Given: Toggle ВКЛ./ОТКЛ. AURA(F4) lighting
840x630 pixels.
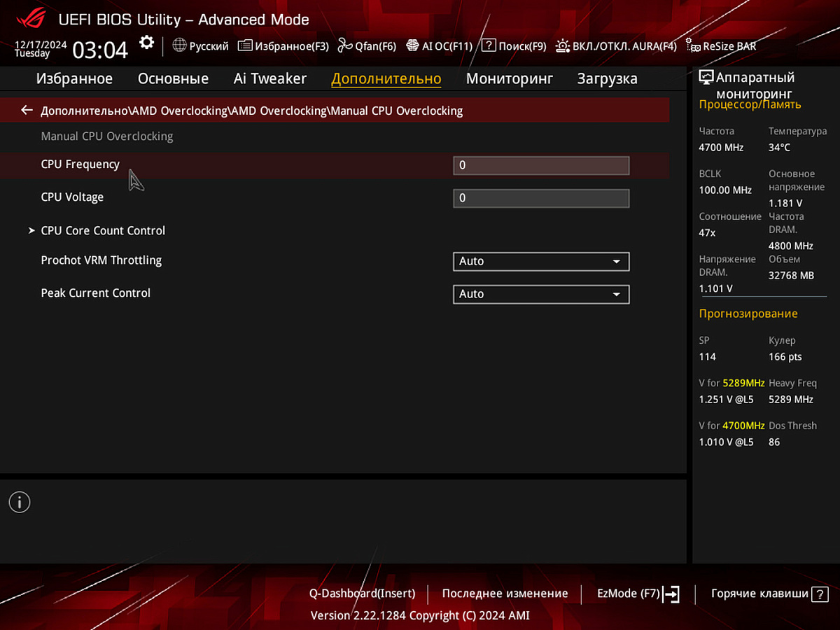Looking at the screenshot, I should (x=616, y=46).
